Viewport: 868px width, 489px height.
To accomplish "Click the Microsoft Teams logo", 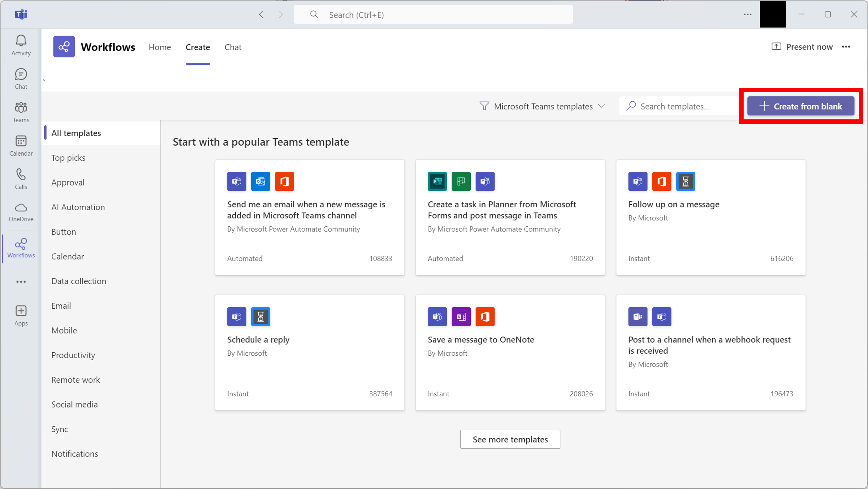I will 21,14.
